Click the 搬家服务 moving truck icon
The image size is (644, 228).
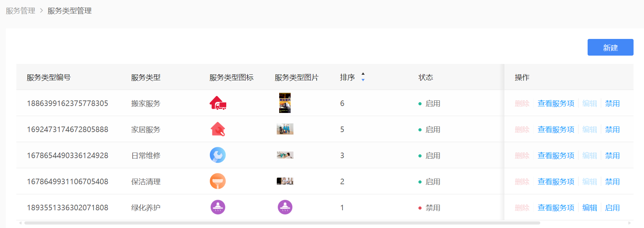(218, 103)
